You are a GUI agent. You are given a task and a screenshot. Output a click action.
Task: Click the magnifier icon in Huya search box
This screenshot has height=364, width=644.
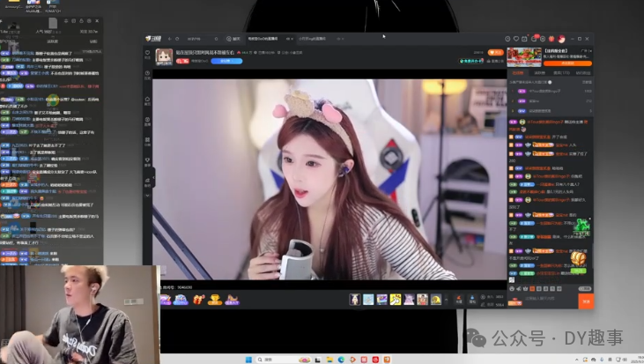(x=216, y=39)
